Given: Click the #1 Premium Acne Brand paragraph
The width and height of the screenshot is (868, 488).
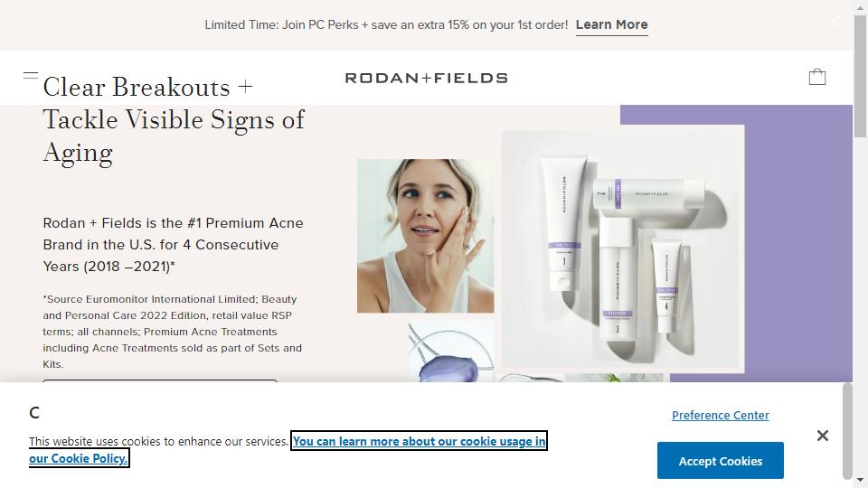Looking at the screenshot, I should click(x=174, y=245).
